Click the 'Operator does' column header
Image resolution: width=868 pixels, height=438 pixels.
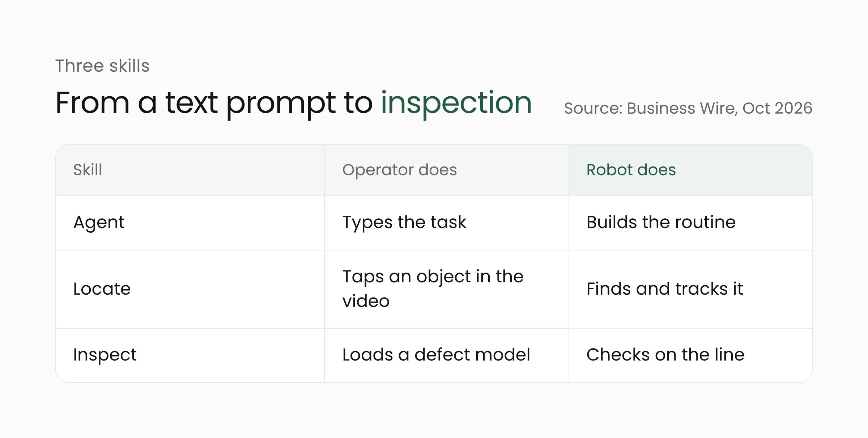click(x=447, y=170)
